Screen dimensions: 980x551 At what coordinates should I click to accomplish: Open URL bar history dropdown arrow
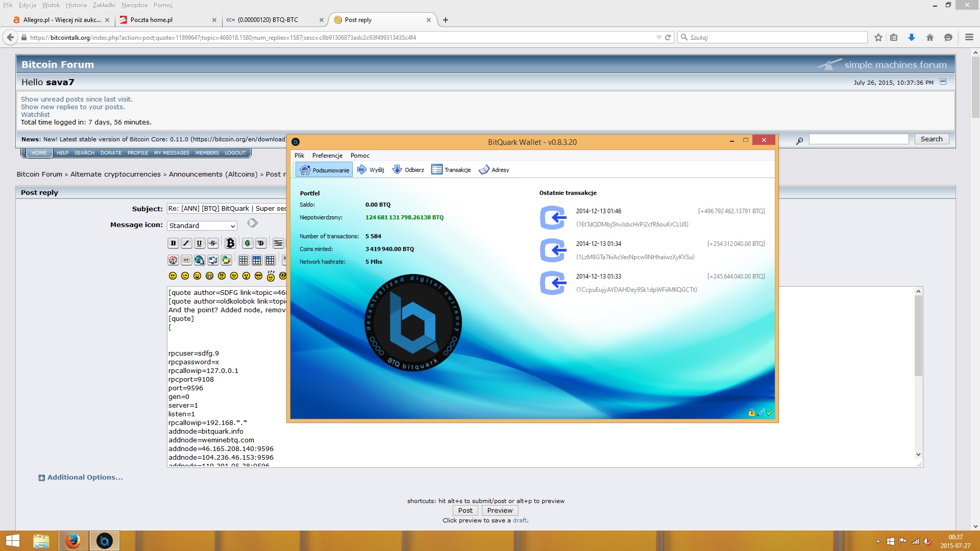coord(658,37)
